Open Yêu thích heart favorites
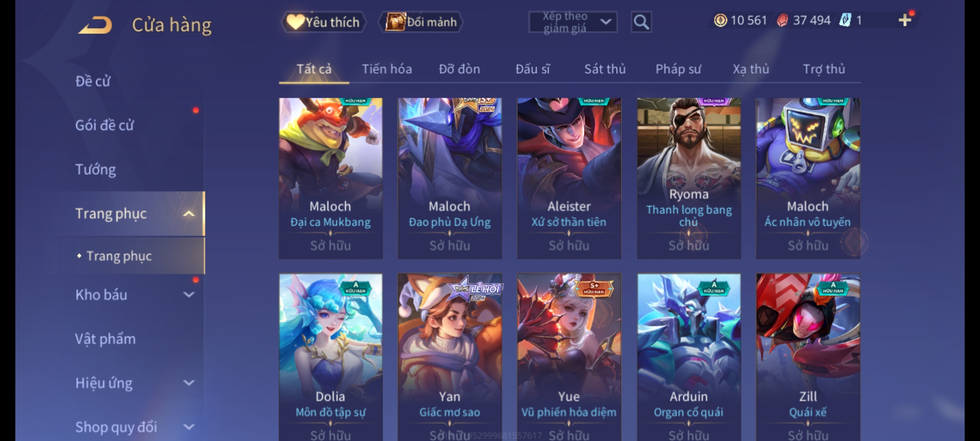The height and width of the screenshot is (441, 980). 323,22
